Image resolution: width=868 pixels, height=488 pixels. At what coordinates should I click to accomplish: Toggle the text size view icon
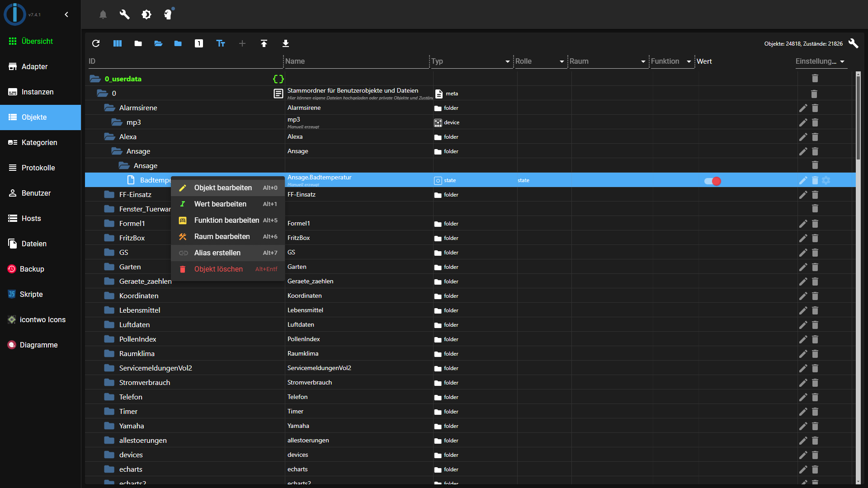tap(221, 43)
